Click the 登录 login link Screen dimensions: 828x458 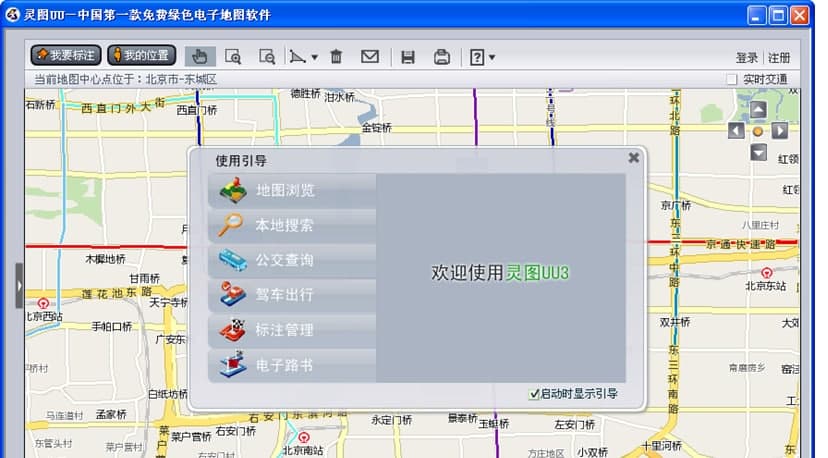point(746,58)
